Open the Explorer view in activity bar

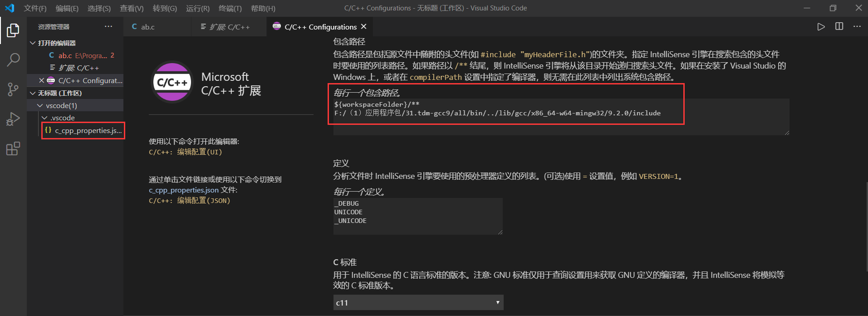[13, 30]
